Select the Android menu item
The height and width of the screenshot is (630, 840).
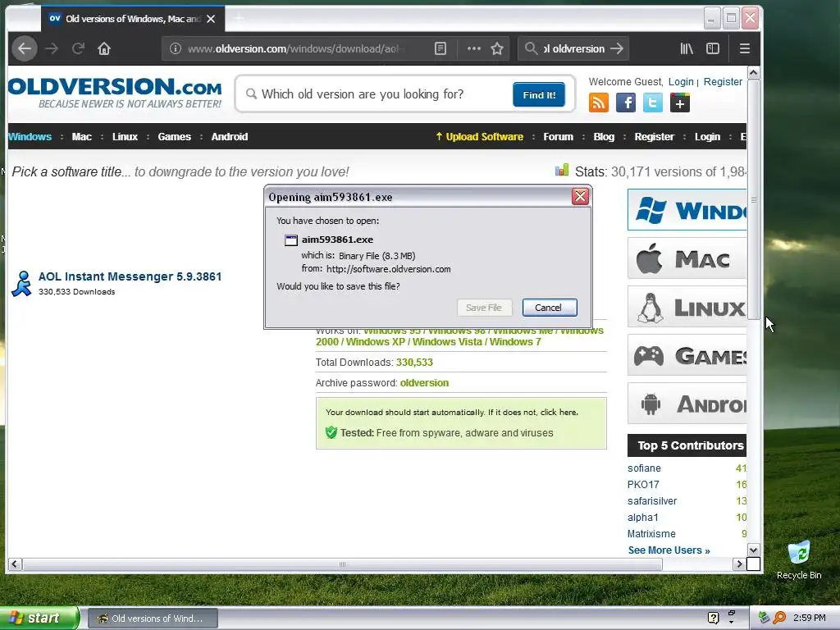click(x=230, y=137)
